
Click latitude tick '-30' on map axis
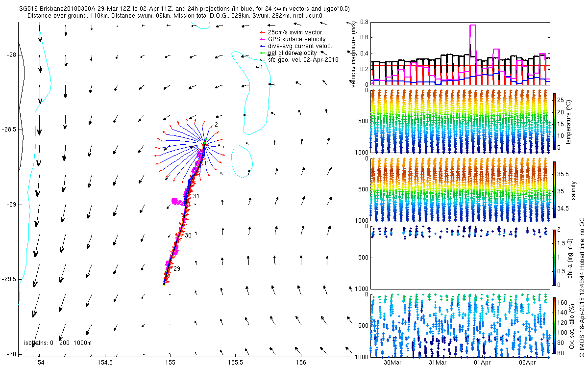12,354
